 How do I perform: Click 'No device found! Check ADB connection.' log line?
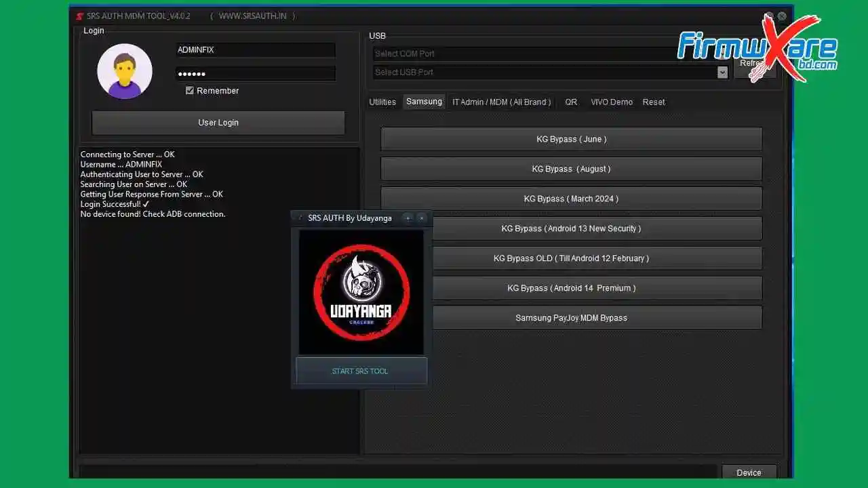tap(153, 214)
